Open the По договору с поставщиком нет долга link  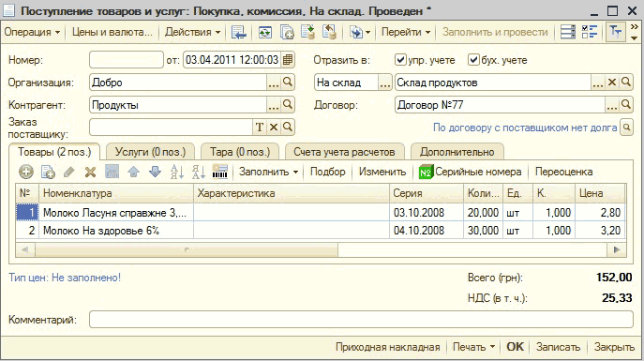pos(525,128)
